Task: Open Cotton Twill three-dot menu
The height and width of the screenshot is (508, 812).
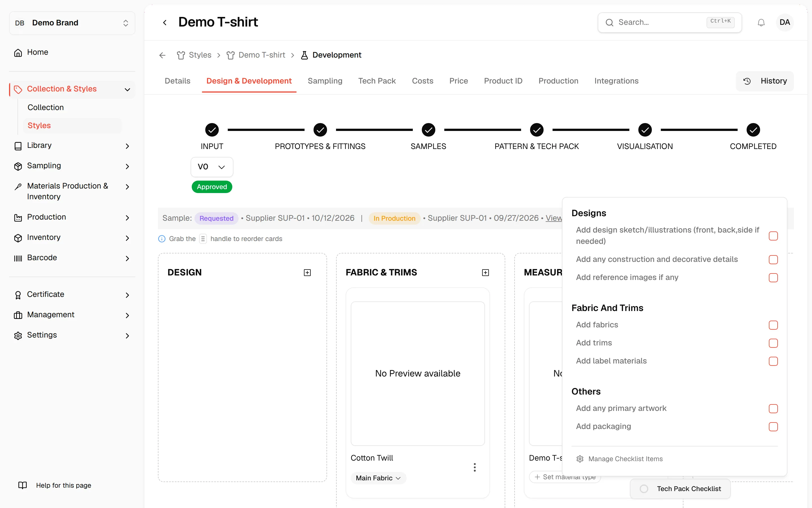Action: pyautogui.click(x=475, y=467)
